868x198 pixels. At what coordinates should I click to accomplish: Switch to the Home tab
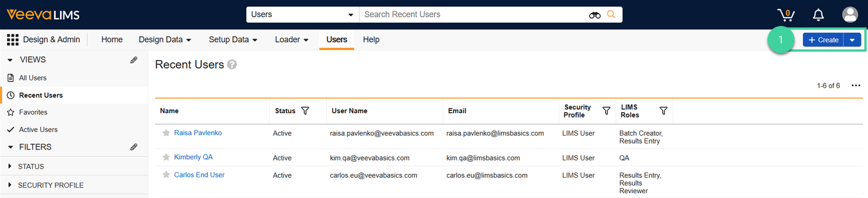click(x=112, y=40)
